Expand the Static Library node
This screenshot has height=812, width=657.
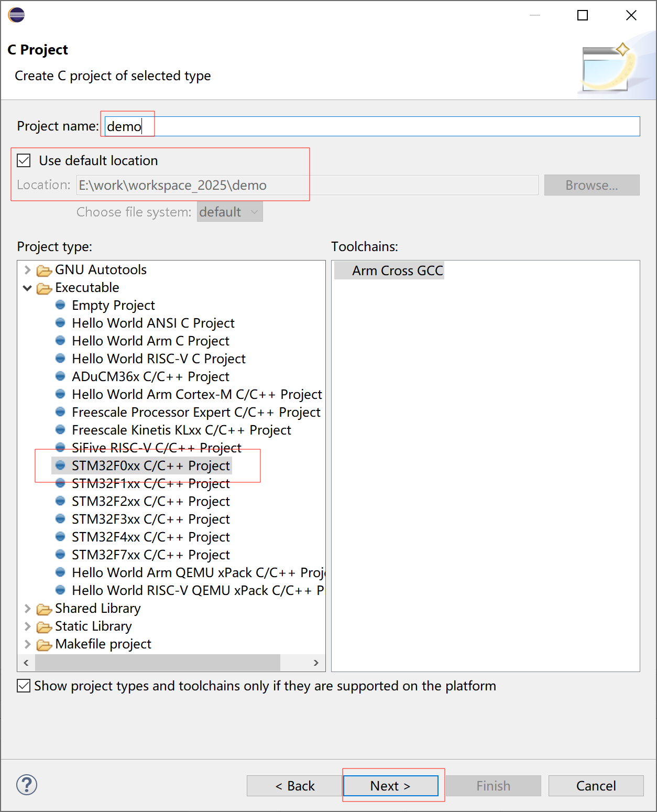tap(27, 626)
